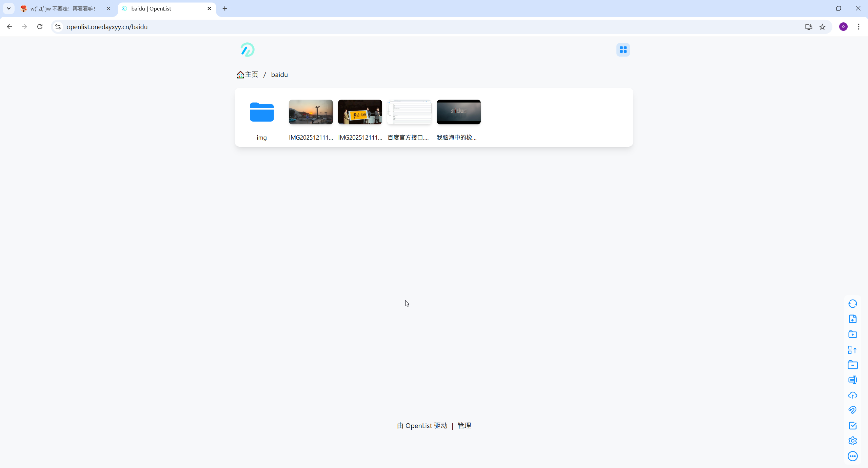This screenshot has width=868, height=468.
Task: Open the 我脑海中的橡 video file
Action: click(458, 112)
